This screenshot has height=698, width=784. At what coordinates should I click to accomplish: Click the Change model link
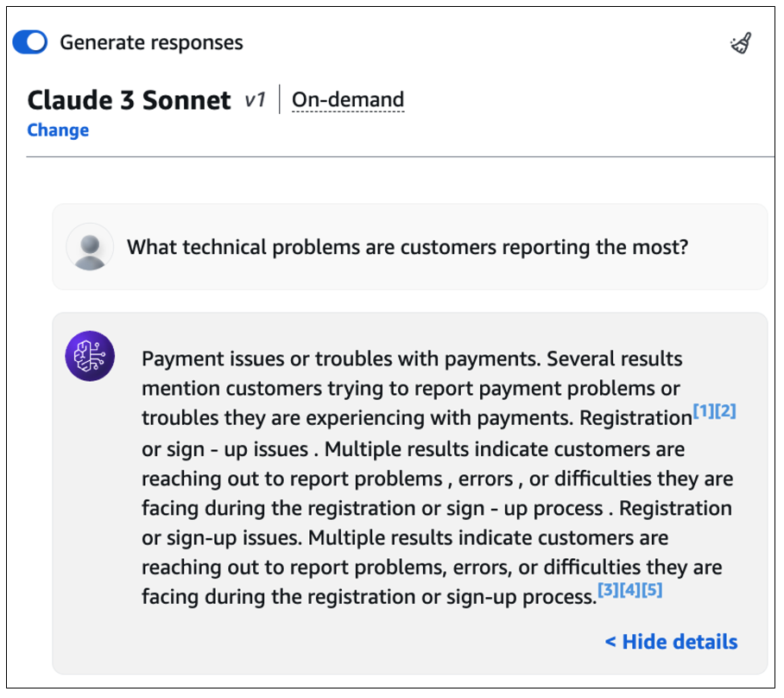pyautogui.click(x=58, y=130)
